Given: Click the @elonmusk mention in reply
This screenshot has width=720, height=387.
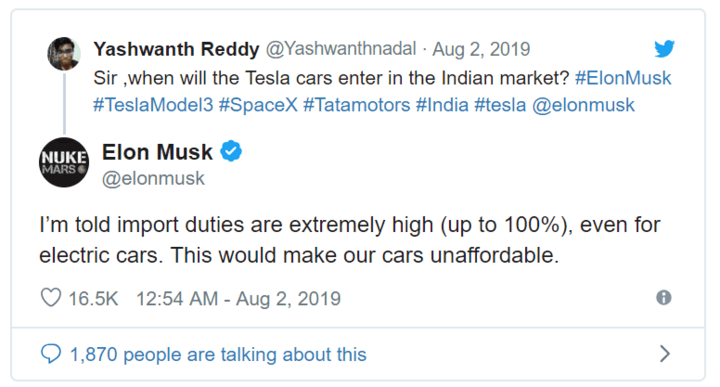Looking at the screenshot, I should coord(583,105).
